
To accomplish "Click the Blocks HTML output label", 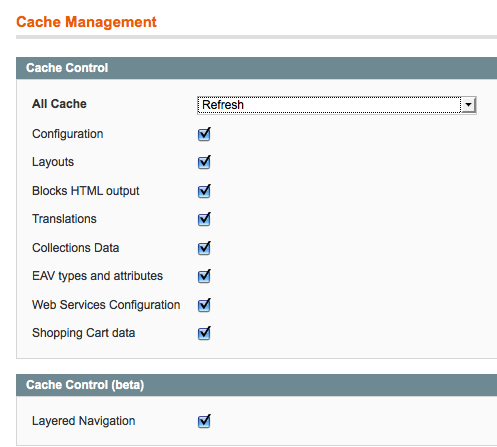I will [86, 191].
